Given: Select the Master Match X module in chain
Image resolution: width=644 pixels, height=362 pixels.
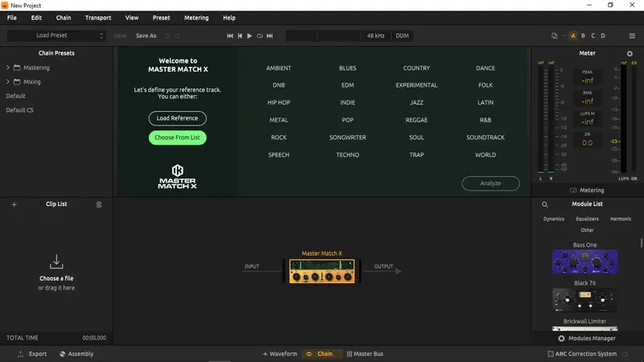Looking at the screenshot, I should [321, 271].
